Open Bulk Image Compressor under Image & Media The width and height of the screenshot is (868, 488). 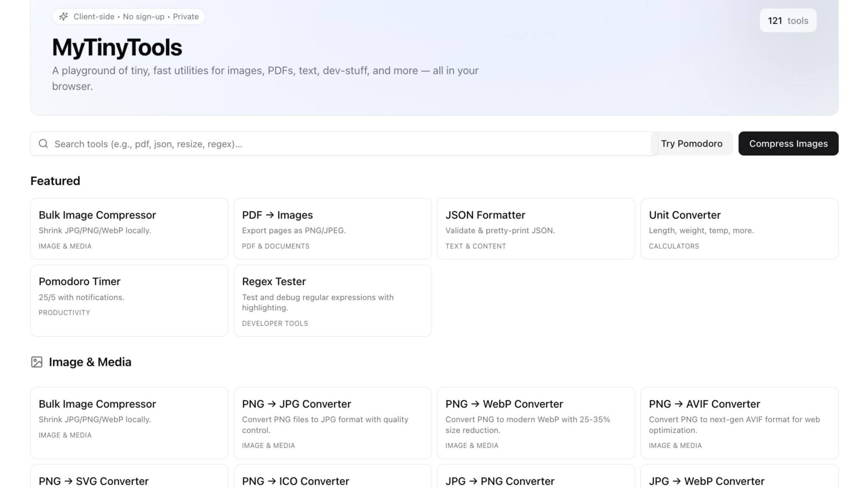pyautogui.click(x=129, y=423)
